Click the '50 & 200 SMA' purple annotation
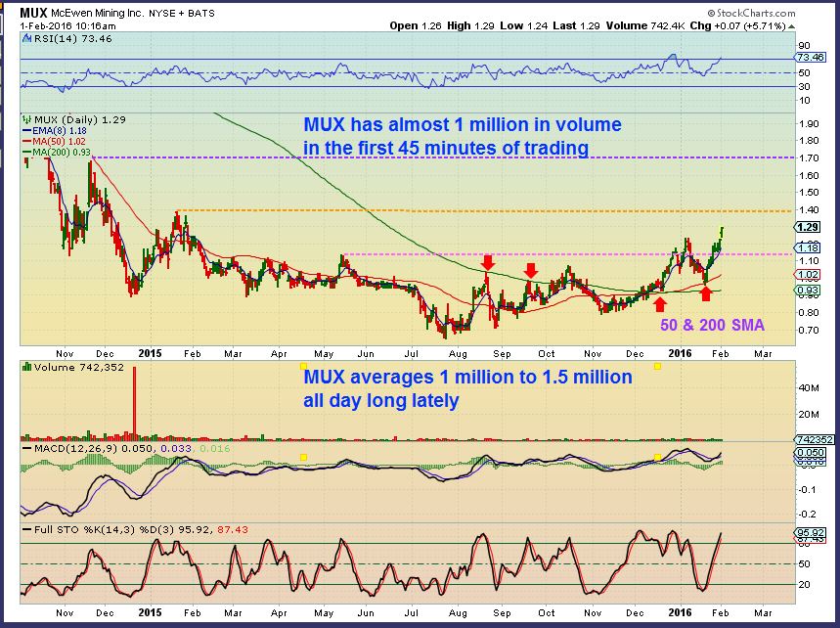The image size is (840, 628). coord(712,325)
